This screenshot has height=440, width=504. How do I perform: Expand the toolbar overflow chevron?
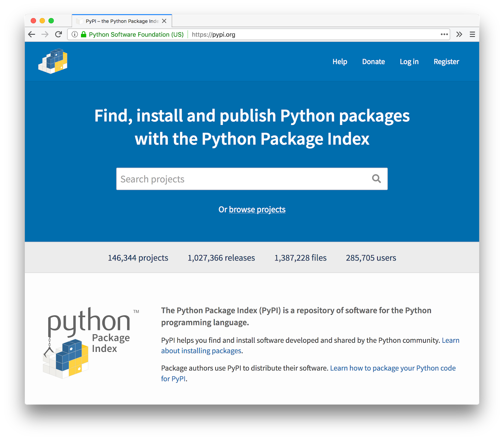459,34
